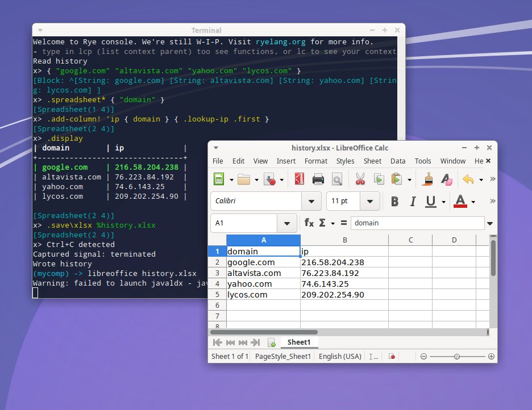Image resolution: width=532 pixels, height=410 pixels.
Task: Click the Cut scissors icon
Action: [360, 179]
